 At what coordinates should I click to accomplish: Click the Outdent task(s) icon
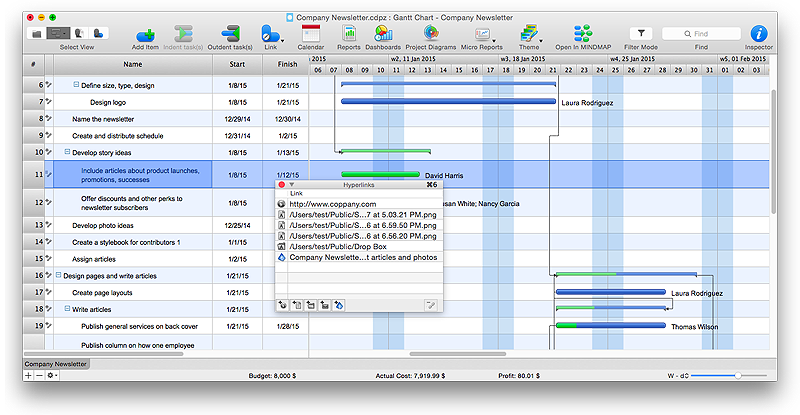tap(230, 34)
